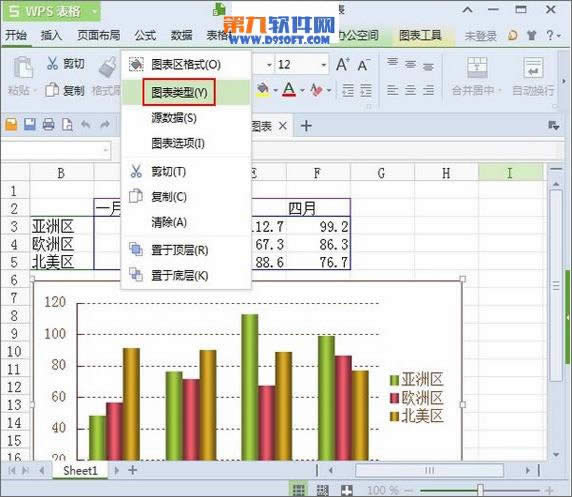572x497 pixels.
Task: Add a new sheet next to Sheet1
Action: point(132,470)
